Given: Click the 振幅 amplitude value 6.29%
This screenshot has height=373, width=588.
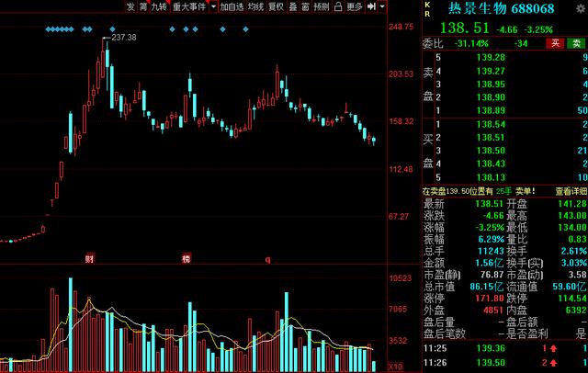Looking at the screenshot, I should (491, 239).
